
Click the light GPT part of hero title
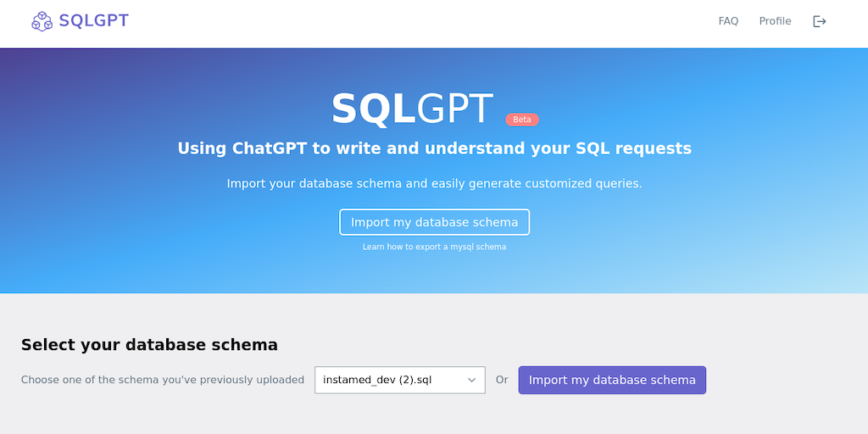(x=454, y=109)
